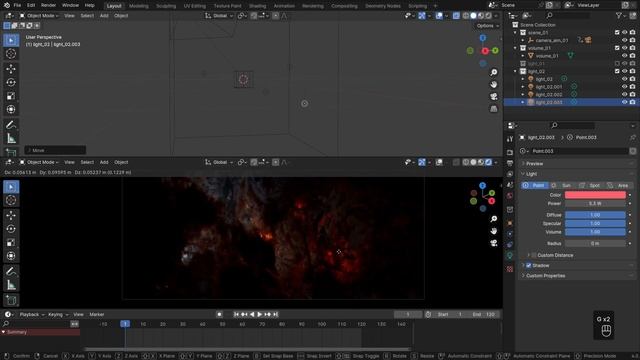Open Object Mode dropdown in lower viewport
This screenshot has width=640, height=360.
pos(39,162)
